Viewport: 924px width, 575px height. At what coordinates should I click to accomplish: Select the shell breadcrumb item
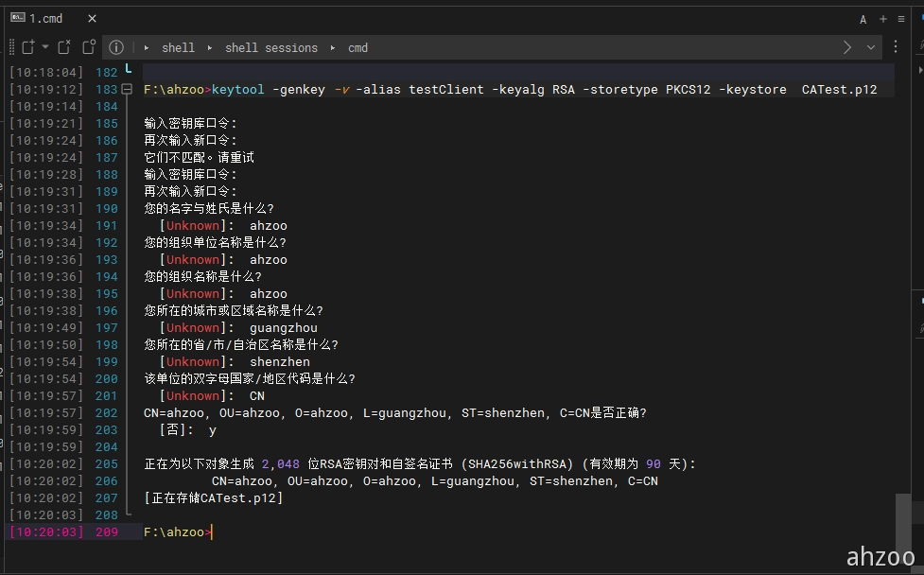click(x=178, y=47)
